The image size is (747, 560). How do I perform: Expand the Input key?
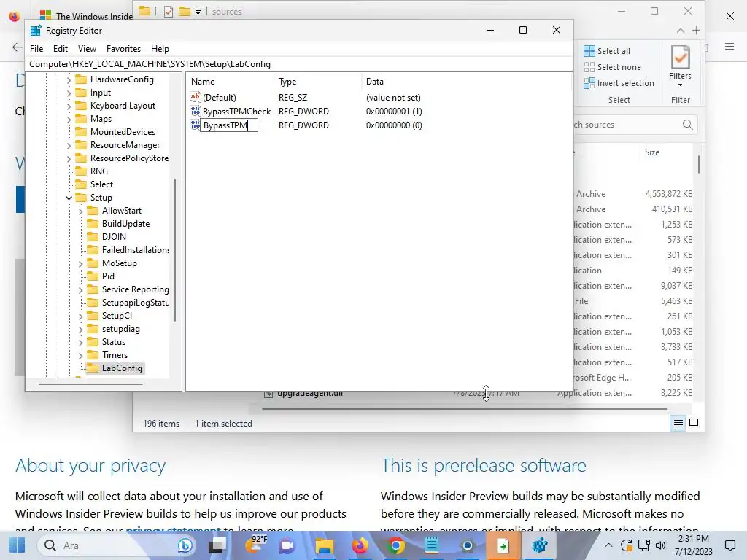pyautogui.click(x=69, y=93)
